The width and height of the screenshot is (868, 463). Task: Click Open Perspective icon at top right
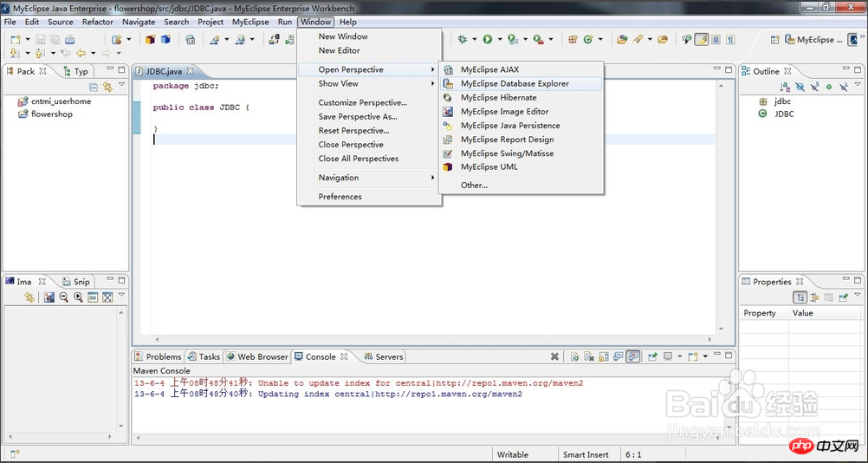coord(774,40)
